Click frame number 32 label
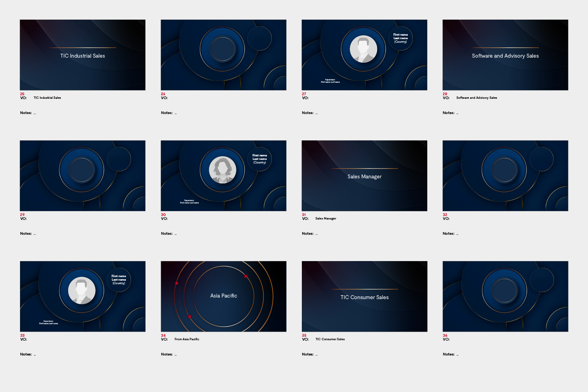The width and height of the screenshot is (588, 392). [x=445, y=215]
